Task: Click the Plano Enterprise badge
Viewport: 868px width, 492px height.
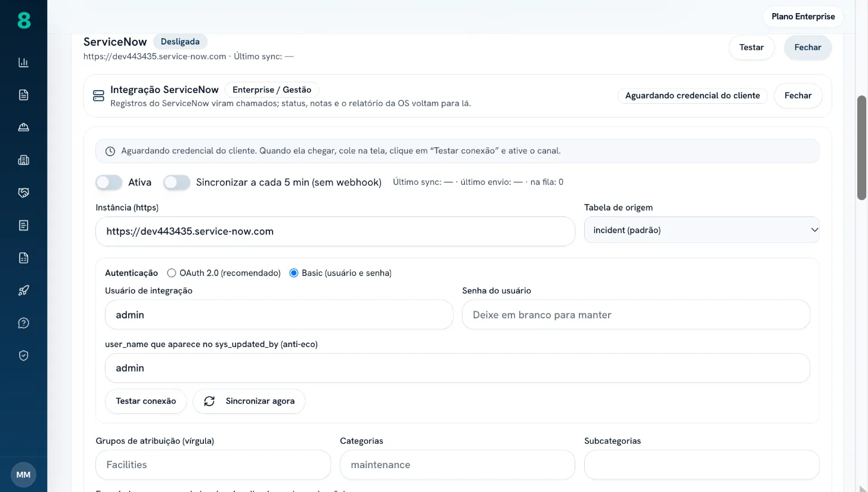Action: point(803,17)
